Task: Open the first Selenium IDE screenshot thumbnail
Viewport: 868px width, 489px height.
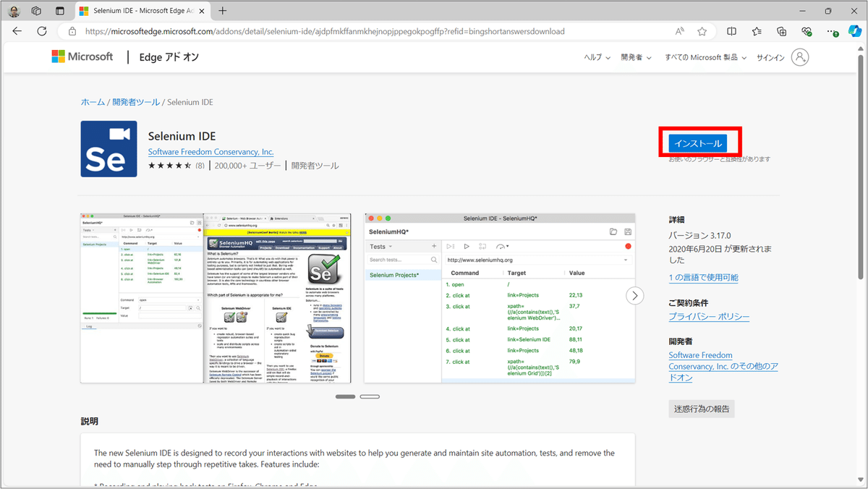Action: (216, 298)
